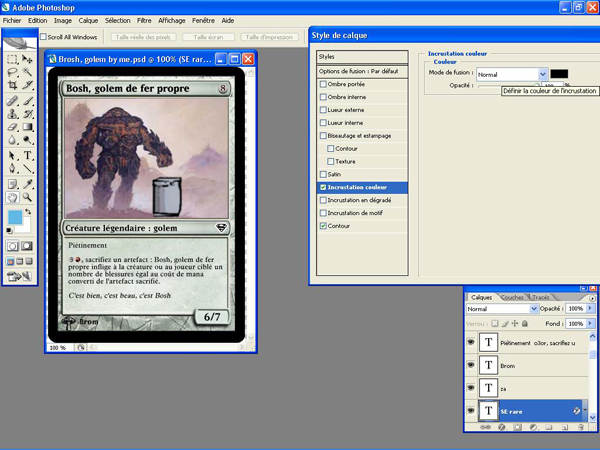Click Taille réelle des pixels button
The width and height of the screenshot is (600, 450).
(x=143, y=37)
